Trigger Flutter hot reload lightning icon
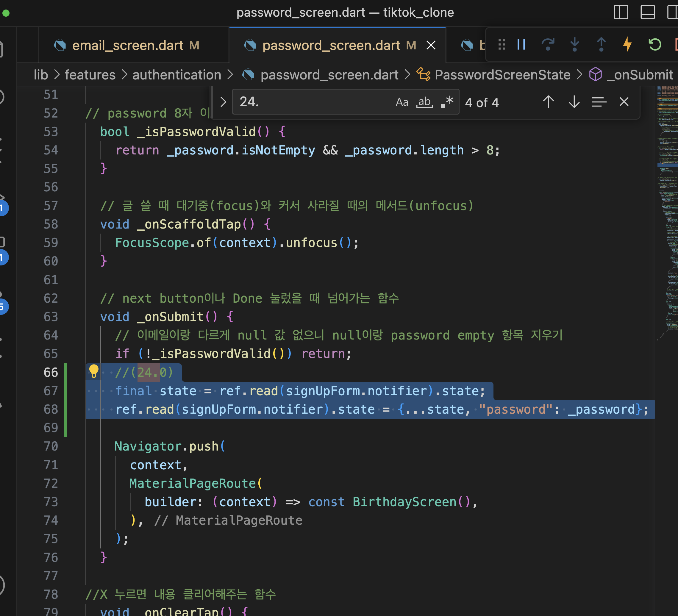The image size is (678, 616). click(x=627, y=45)
